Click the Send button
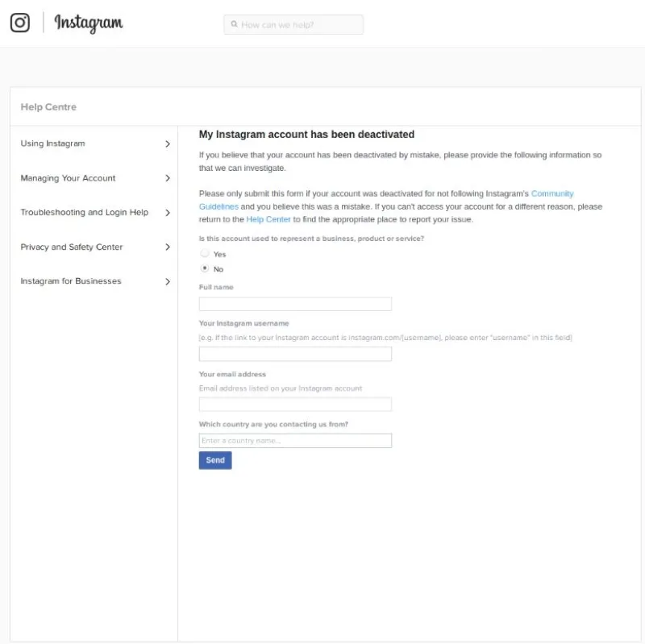 point(215,460)
